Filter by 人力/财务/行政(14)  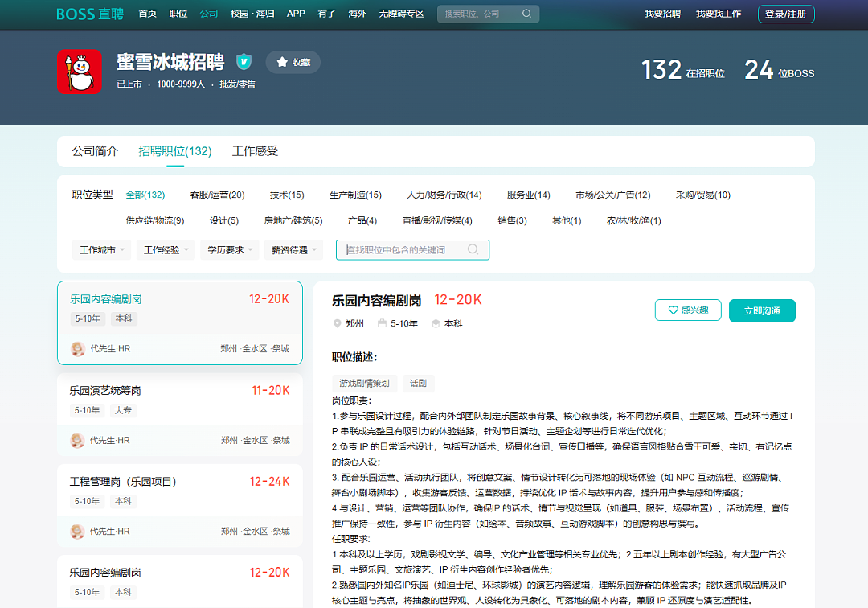pos(444,195)
